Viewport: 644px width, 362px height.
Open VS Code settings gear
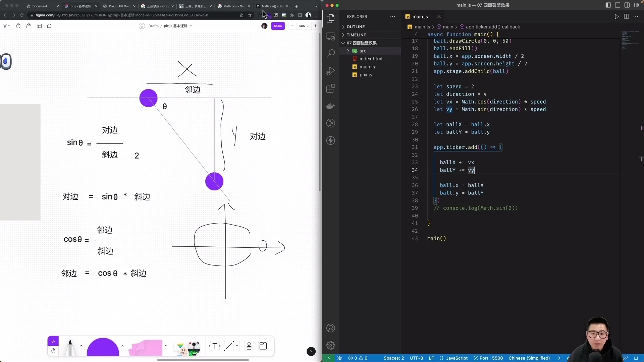(331, 345)
